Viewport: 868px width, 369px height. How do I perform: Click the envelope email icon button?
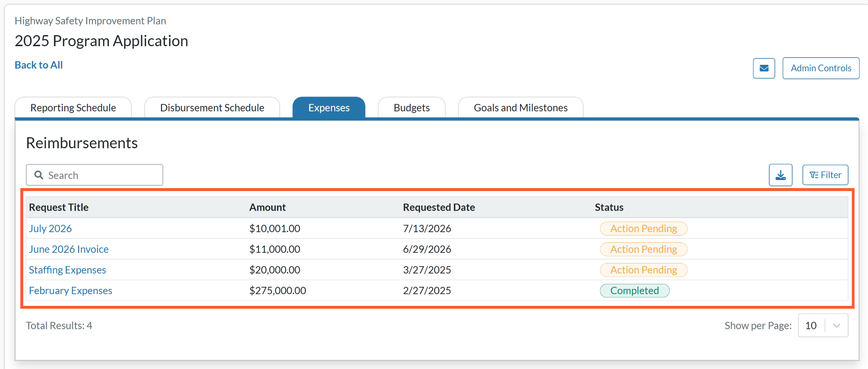pos(764,68)
